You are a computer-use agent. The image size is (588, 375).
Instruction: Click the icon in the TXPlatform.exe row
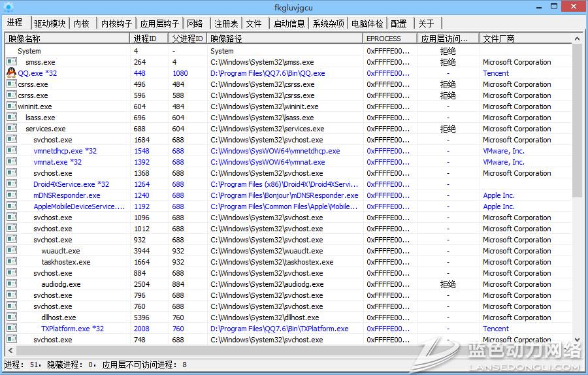coord(11,329)
